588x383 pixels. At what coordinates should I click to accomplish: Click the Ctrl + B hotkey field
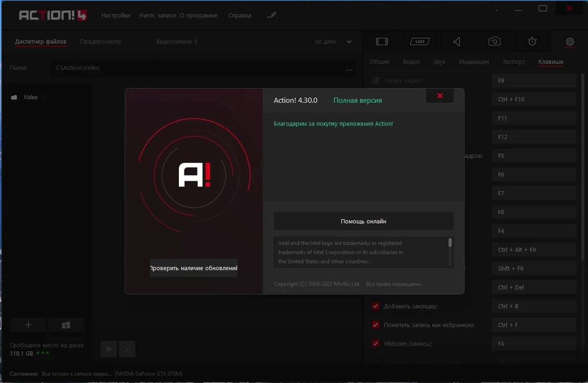[x=534, y=306]
